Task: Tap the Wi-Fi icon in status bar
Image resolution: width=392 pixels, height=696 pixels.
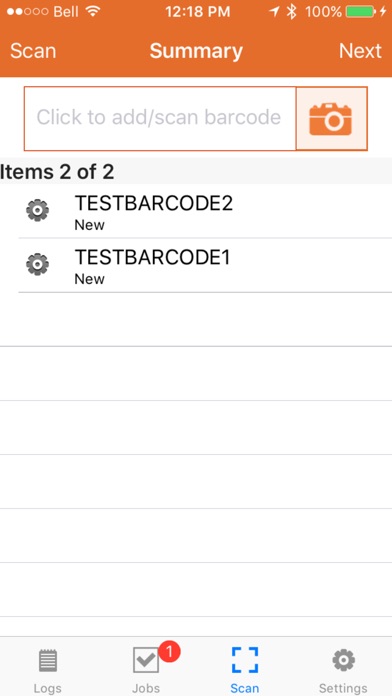Action: [93, 12]
